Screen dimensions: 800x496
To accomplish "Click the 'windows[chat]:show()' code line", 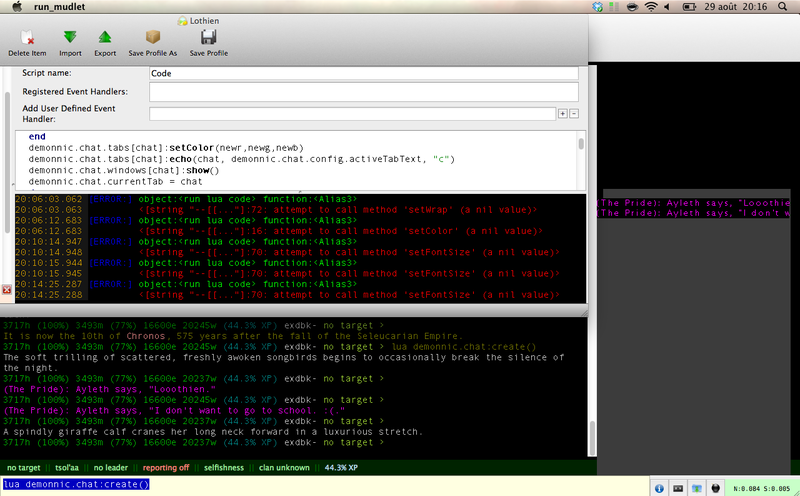I will (123, 170).
